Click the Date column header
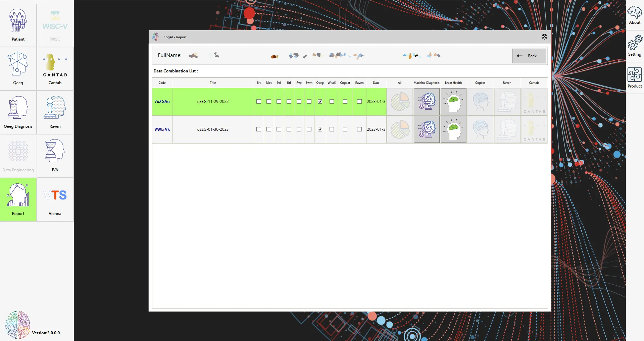The width and height of the screenshot is (644, 341). pyautogui.click(x=376, y=83)
